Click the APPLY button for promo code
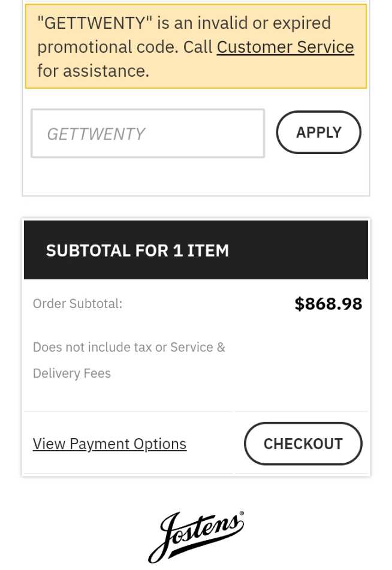This screenshot has width=392, height=570. click(318, 132)
